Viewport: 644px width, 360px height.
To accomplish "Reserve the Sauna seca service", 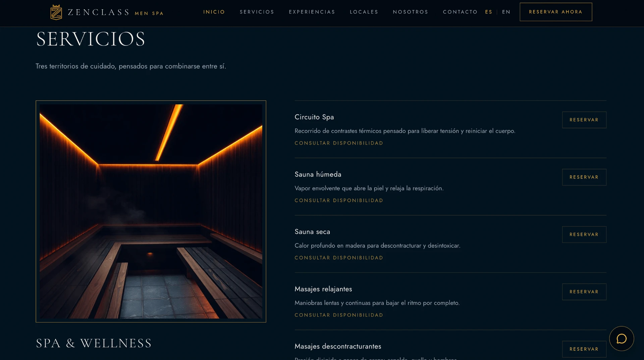I will tap(584, 235).
